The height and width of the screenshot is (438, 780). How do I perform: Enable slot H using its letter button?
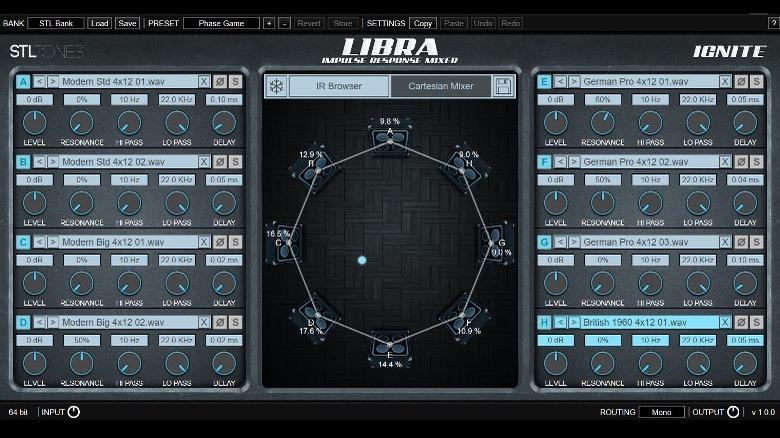(x=544, y=322)
